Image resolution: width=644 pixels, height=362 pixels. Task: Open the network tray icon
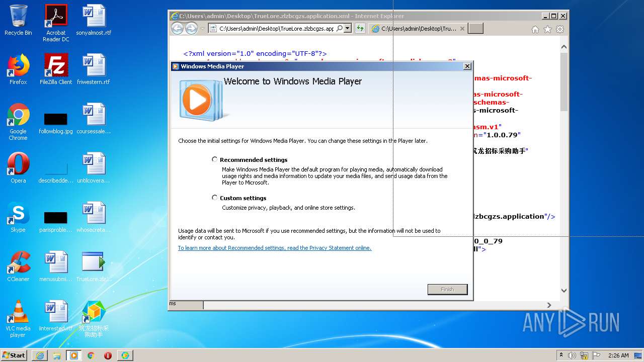[x=584, y=355]
